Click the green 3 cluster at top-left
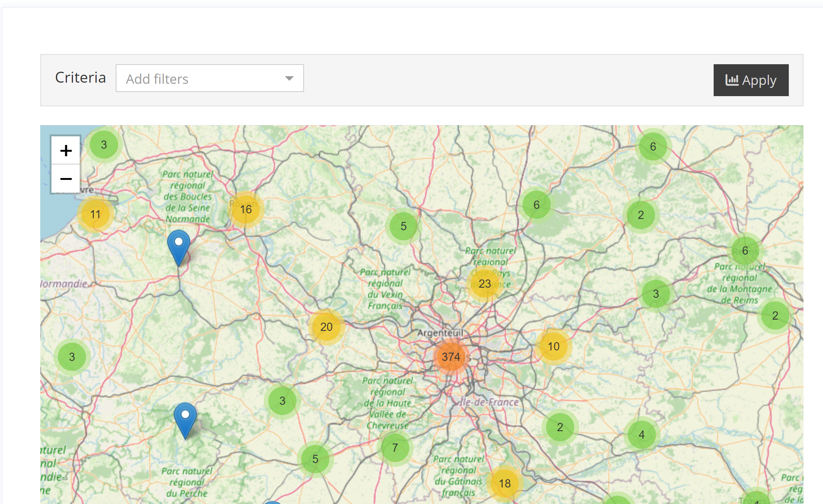823x504 pixels. coord(104,145)
